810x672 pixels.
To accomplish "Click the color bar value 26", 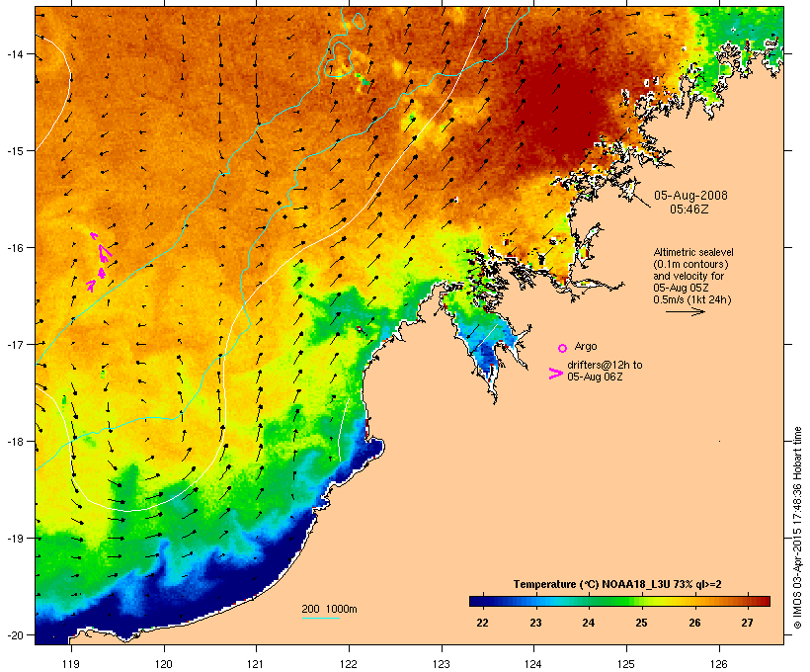I will [x=694, y=623].
